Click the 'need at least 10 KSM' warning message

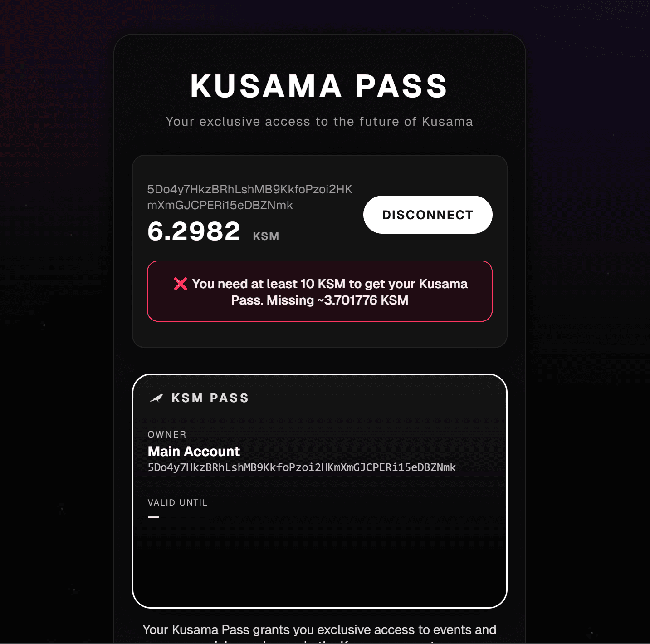click(x=320, y=291)
